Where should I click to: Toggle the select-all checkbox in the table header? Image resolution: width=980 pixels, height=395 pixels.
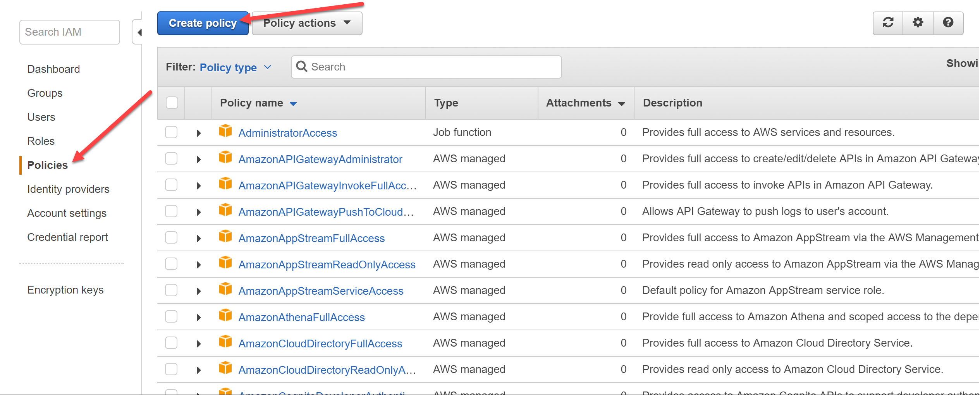tap(172, 103)
